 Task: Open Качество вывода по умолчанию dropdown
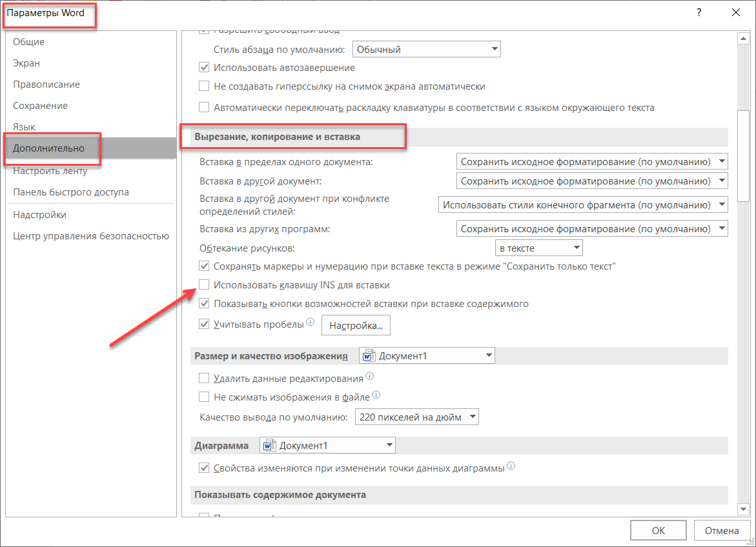(x=416, y=417)
